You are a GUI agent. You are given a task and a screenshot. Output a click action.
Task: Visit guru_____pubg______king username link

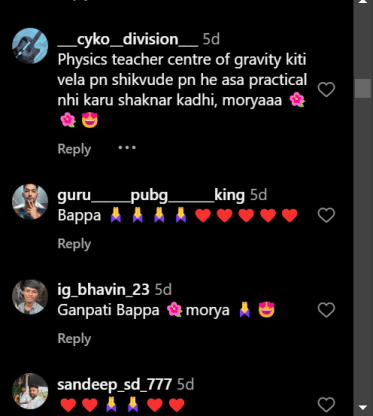coord(151,195)
